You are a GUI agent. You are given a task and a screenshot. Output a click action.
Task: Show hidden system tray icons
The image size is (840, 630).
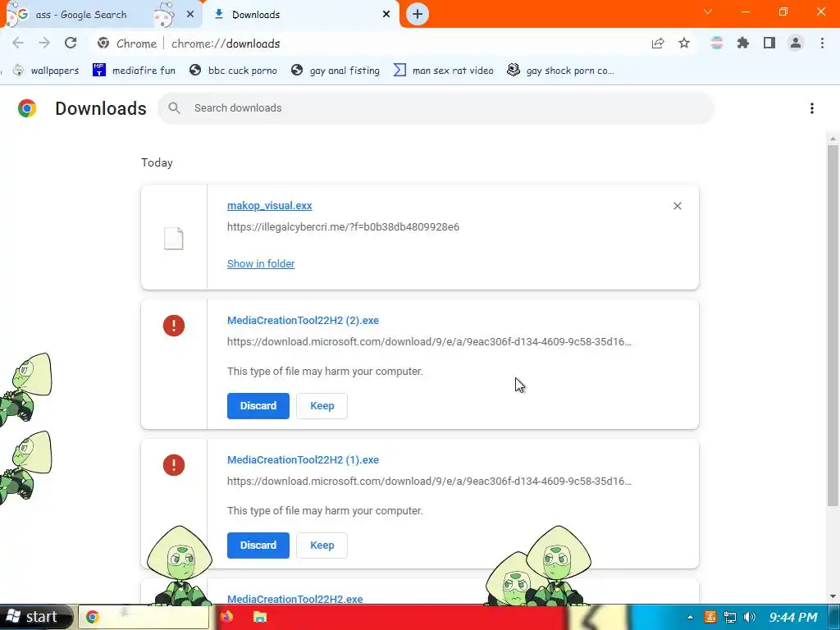[690, 617]
